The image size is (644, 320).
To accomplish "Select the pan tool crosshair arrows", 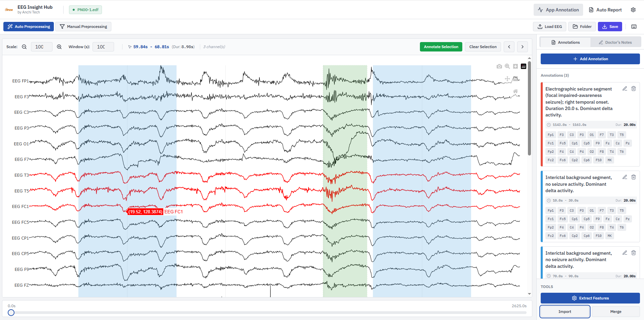I will point(507,79).
